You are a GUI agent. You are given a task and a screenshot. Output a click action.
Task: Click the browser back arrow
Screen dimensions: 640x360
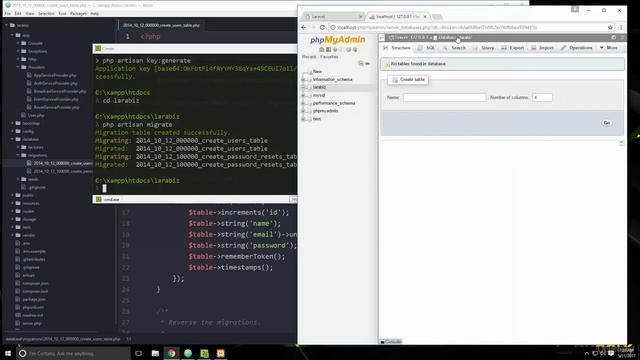tap(304, 27)
